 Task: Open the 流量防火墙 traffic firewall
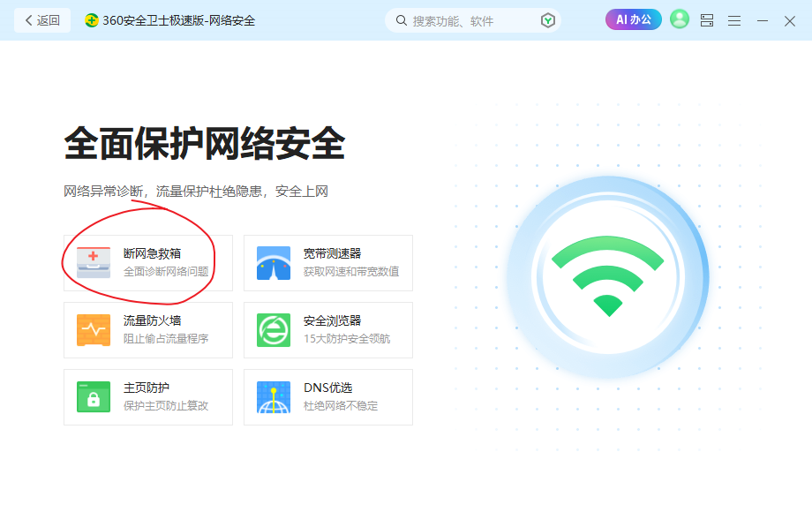point(147,329)
